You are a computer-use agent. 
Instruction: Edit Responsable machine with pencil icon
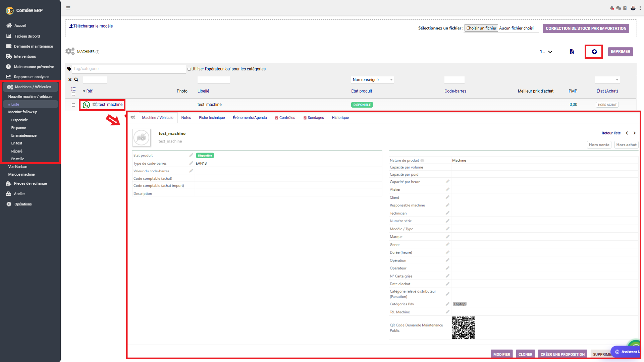coord(447,205)
